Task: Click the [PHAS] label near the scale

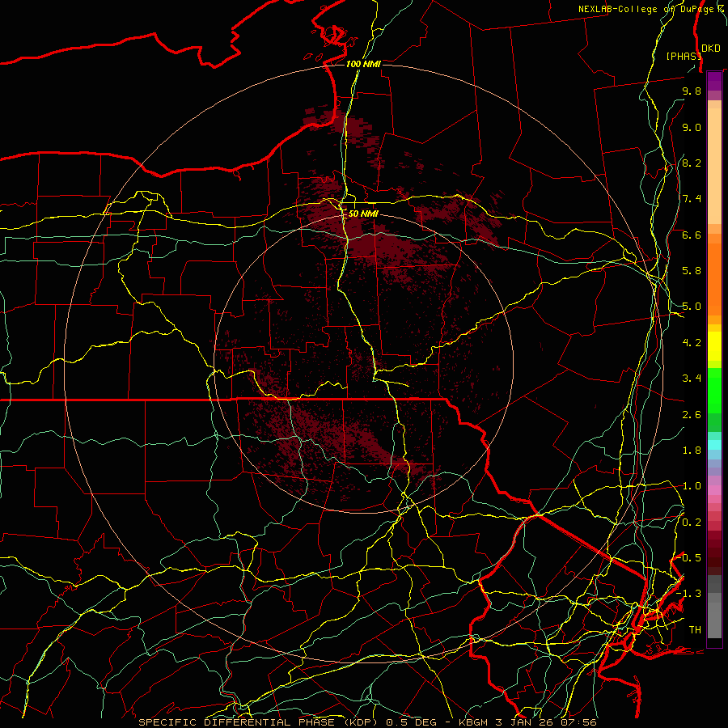Action: point(683,56)
